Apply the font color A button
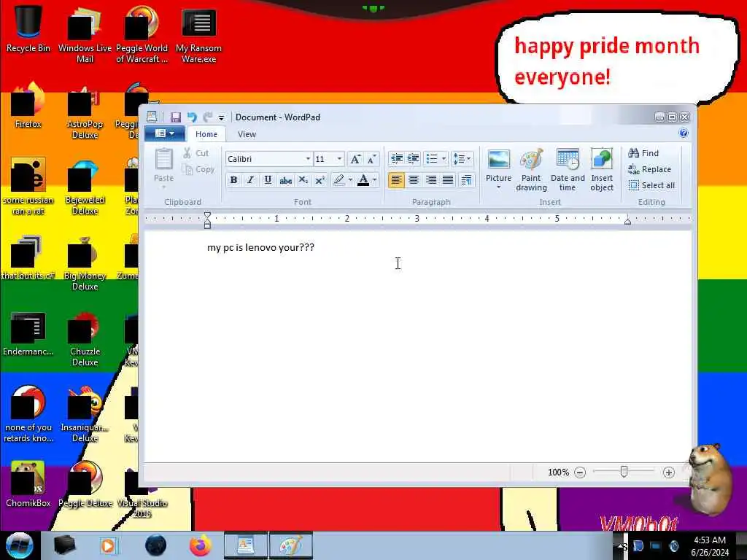Screen dimensions: 747x560 coord(363,180)
